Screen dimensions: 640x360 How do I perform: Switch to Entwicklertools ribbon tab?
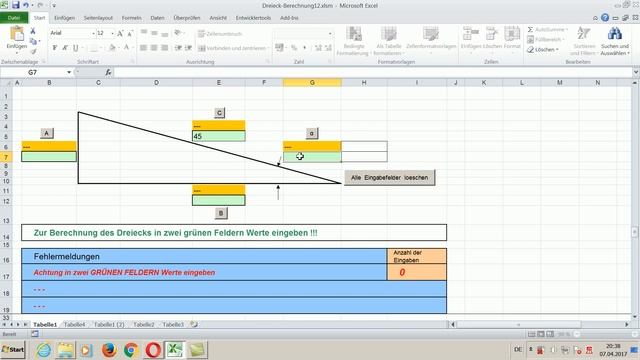[x=253, y=18]
